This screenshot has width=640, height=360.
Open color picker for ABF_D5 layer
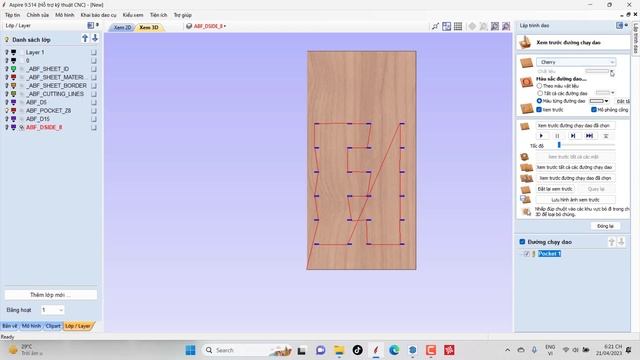point(13,102)
